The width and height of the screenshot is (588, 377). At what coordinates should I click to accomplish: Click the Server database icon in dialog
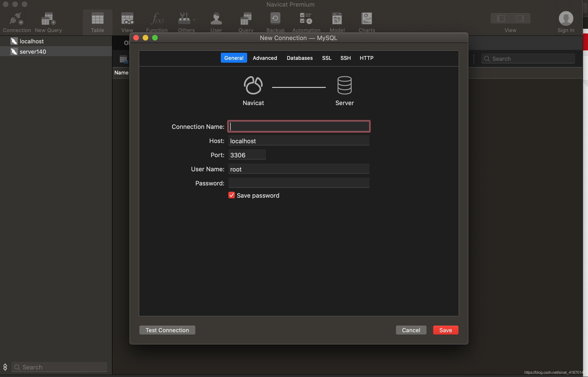point(344,85)
